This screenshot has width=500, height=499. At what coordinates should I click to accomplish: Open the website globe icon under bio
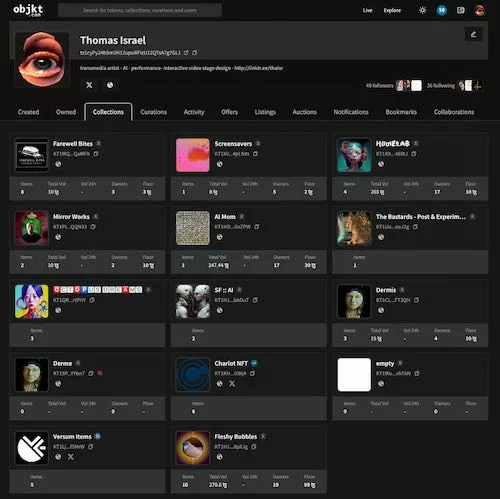[110, 85]
